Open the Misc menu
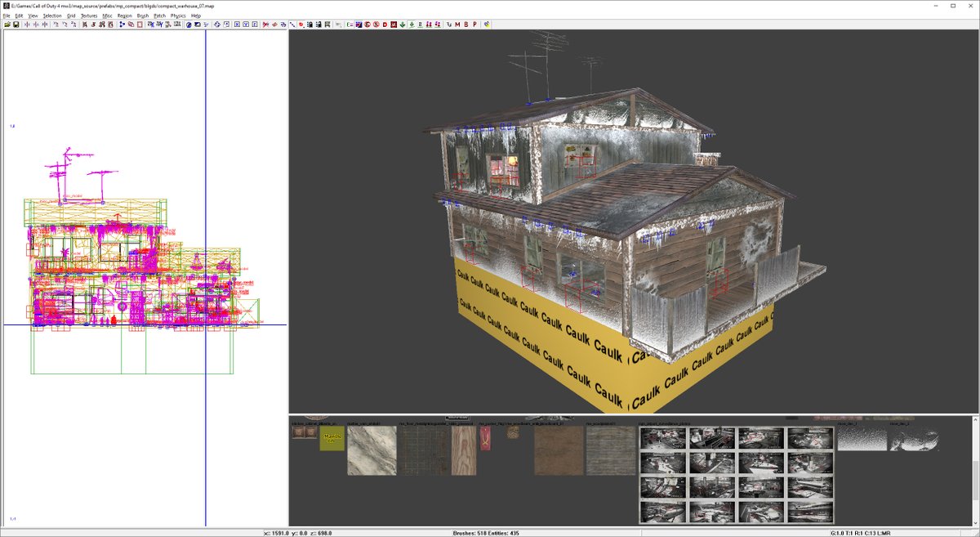The height and width of the screenshot is (537, 980). click(x=108, y=16)
